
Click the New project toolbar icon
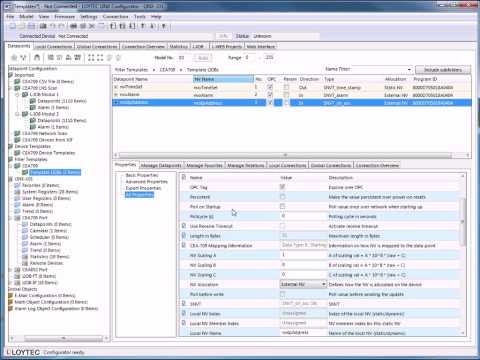(x=12, y=26)
